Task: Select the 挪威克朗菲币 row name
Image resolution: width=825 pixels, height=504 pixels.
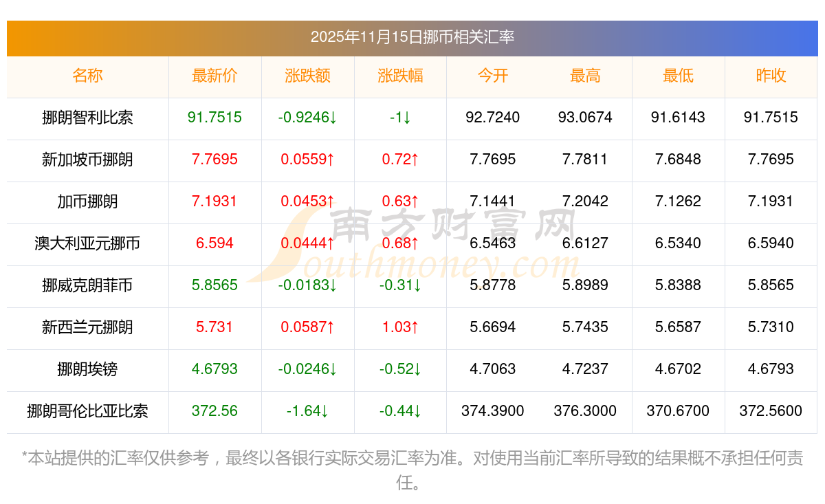Action: pos(87,285)
